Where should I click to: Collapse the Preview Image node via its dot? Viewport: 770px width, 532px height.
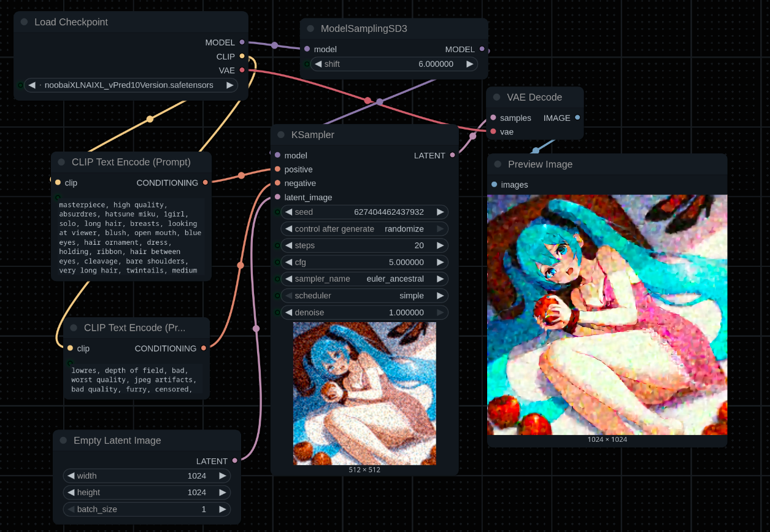point(498,164)
